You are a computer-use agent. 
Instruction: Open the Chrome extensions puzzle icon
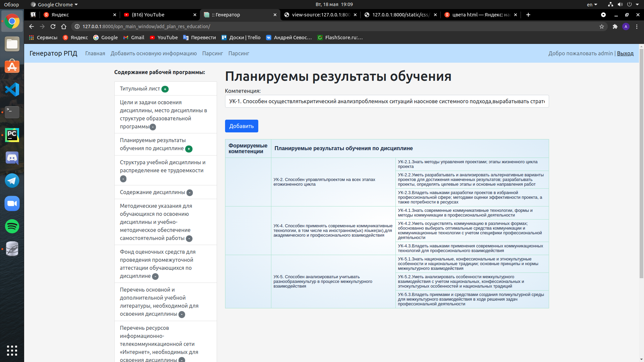tap(615, 26)
